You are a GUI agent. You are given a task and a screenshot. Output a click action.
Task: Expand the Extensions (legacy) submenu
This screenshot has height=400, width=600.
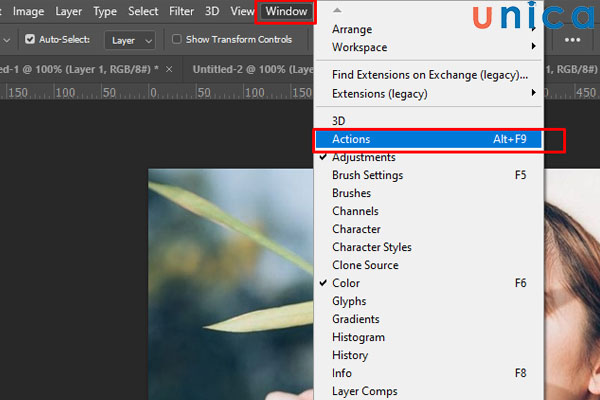tap(429, 93)
